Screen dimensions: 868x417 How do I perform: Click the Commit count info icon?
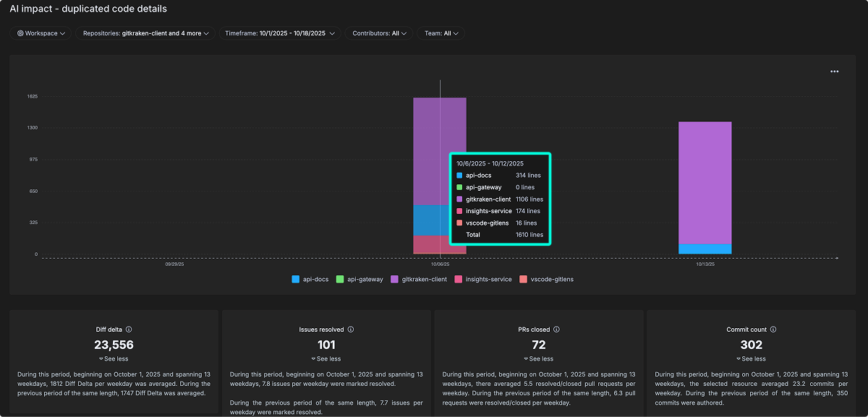tap(775, 329)
